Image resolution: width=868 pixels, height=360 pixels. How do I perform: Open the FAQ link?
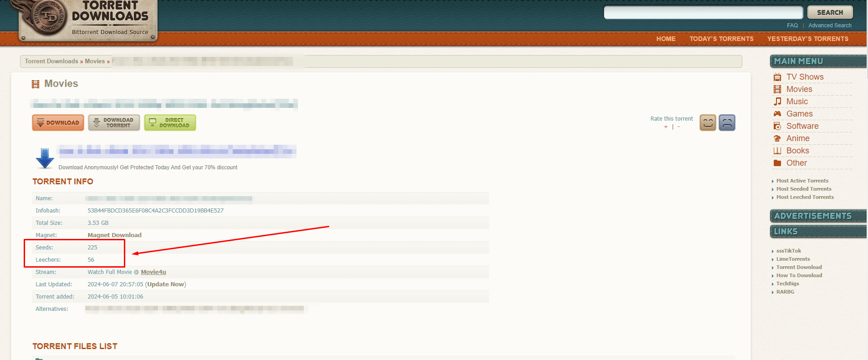tap(792, 25)
